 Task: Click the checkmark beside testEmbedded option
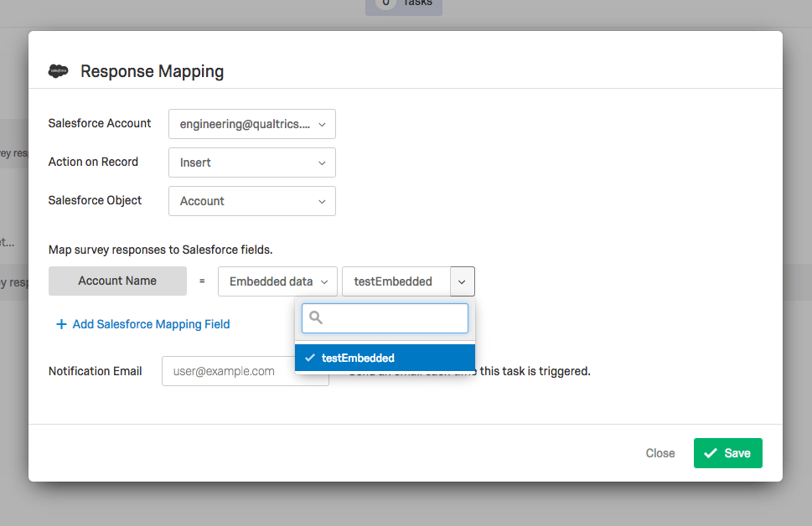click(310, 358)
